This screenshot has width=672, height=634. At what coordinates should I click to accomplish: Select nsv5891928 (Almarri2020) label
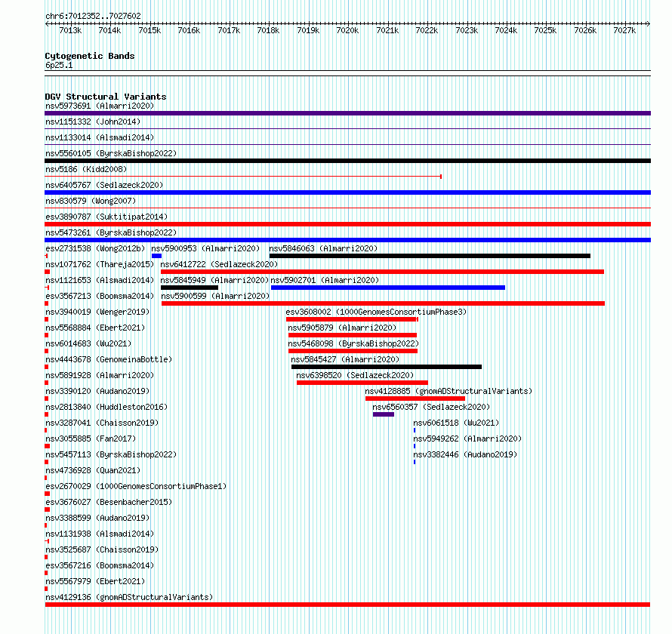(x=100, y=375)
